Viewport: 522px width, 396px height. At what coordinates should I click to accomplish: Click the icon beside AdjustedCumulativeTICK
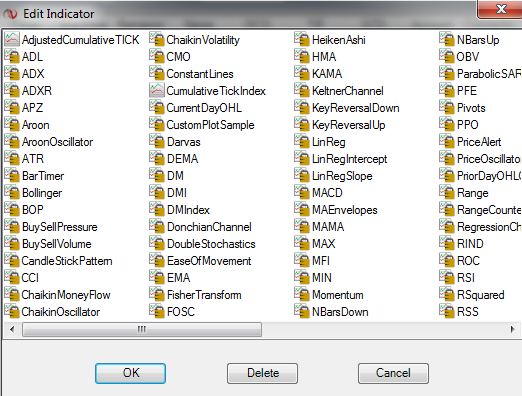pyautogui.click(x=12, y=39)
